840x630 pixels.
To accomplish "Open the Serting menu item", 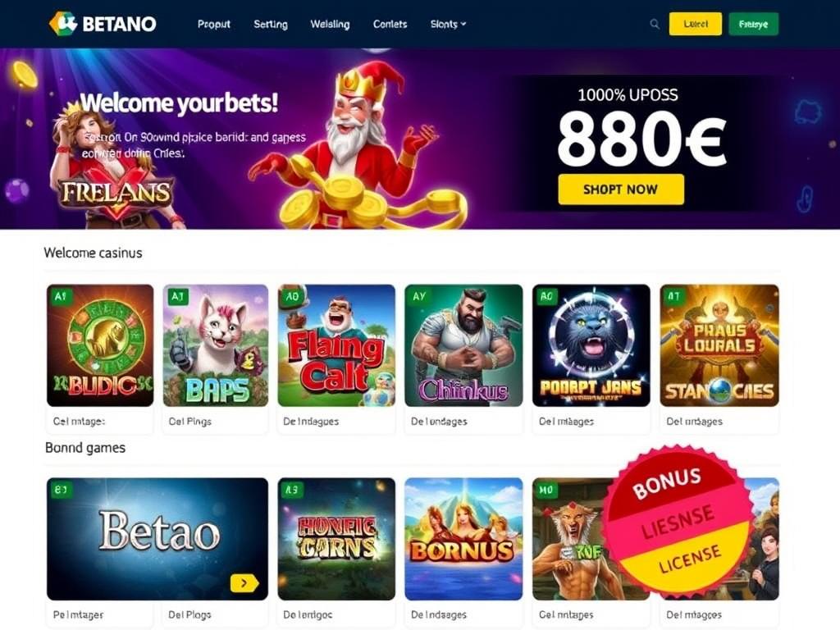I will point(271,24).
